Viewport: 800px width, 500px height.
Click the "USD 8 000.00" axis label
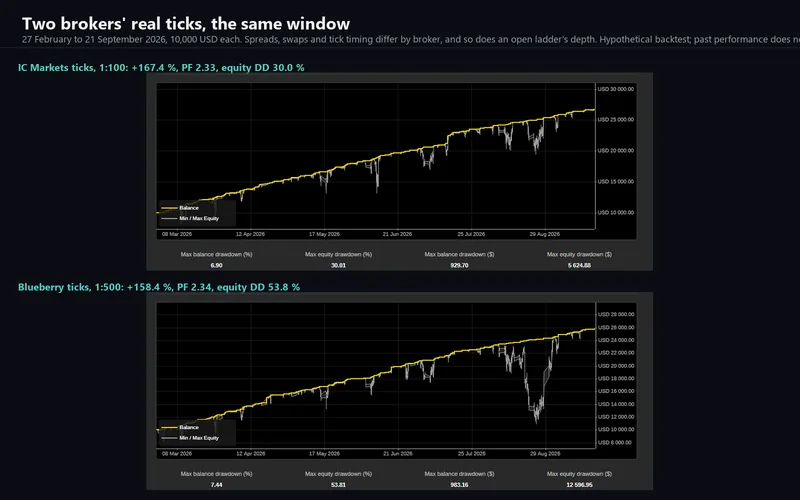tap(615, 442)
